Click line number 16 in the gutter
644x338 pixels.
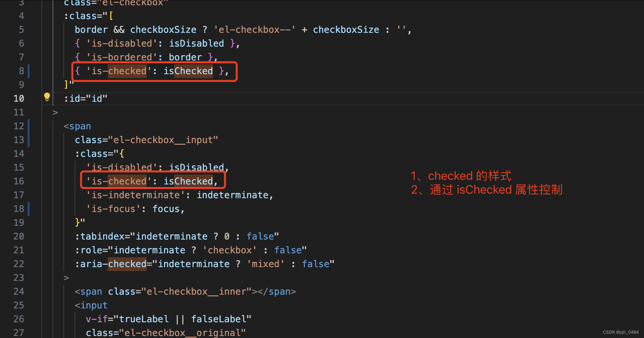19,181
